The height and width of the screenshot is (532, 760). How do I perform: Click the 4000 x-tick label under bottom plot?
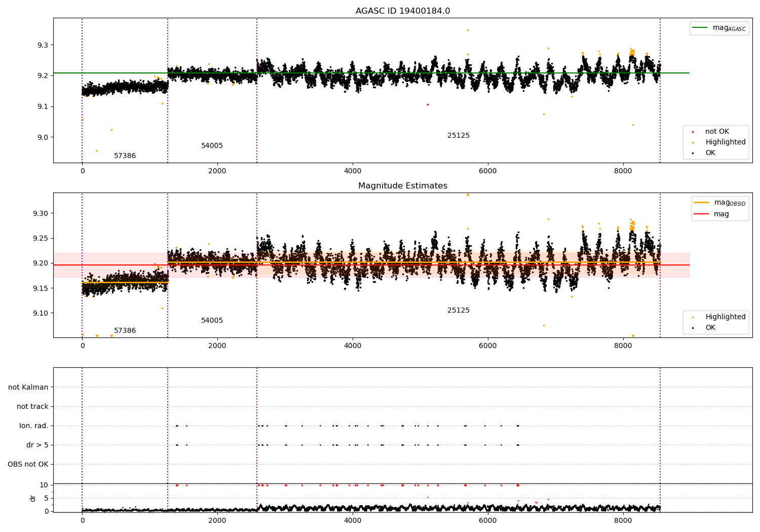(353, 520)
